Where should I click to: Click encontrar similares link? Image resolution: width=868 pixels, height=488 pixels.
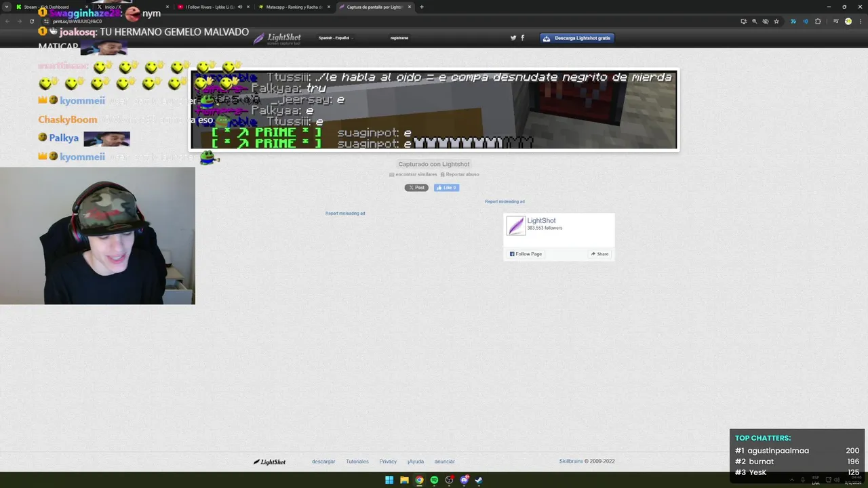pyautogui.click(x=413, y=174)
